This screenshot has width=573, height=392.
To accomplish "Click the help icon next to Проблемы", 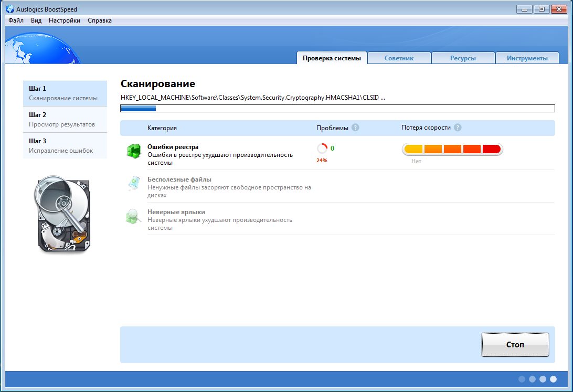I will pyautogui.click(x=355, y=128).
